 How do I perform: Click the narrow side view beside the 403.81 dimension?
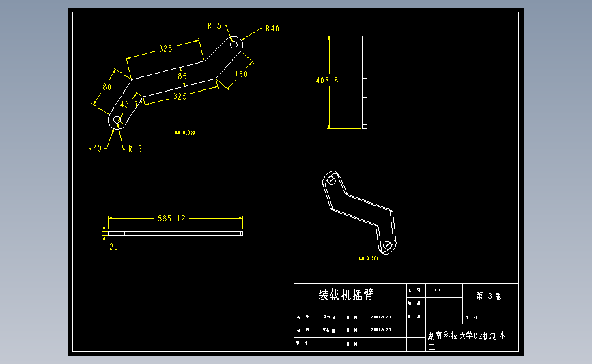pos(365,83)
